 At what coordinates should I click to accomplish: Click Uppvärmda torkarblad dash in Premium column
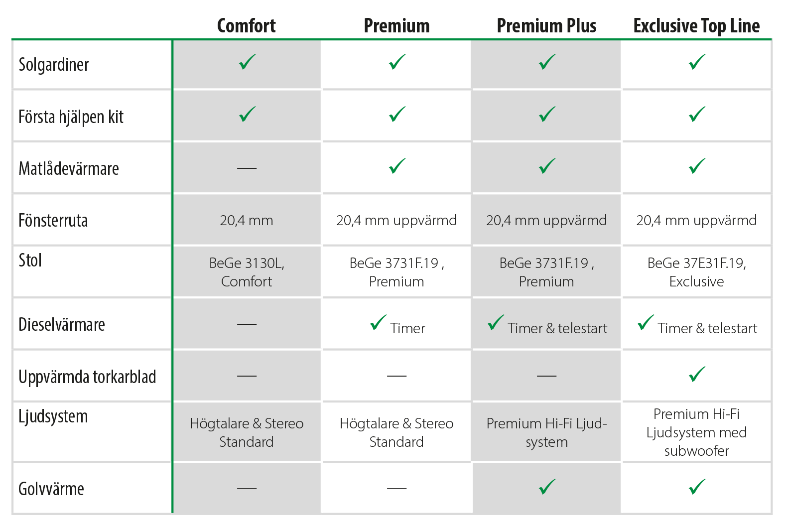[x=396, y=376]
